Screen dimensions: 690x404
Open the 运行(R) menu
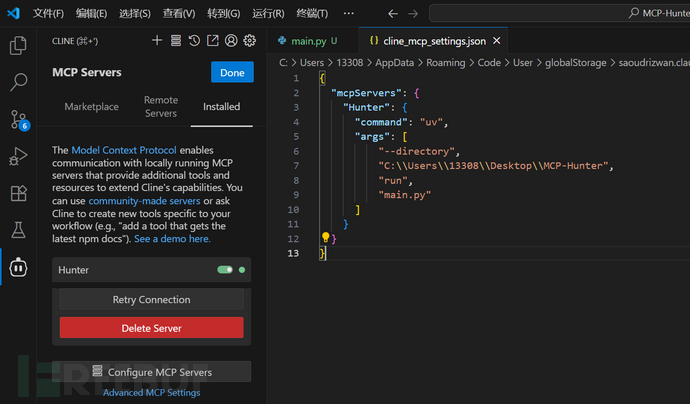click(x=268, y=13)
